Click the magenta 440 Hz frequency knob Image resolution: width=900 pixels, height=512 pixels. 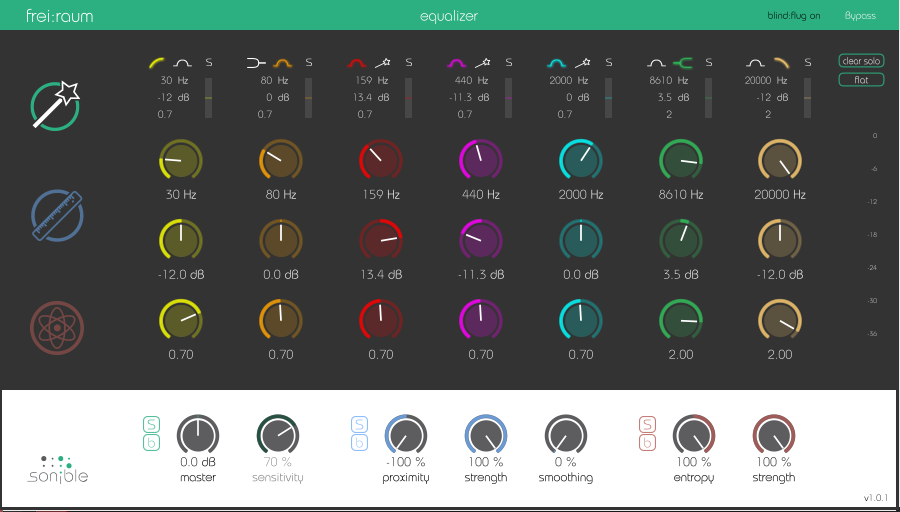coord(480,161)
